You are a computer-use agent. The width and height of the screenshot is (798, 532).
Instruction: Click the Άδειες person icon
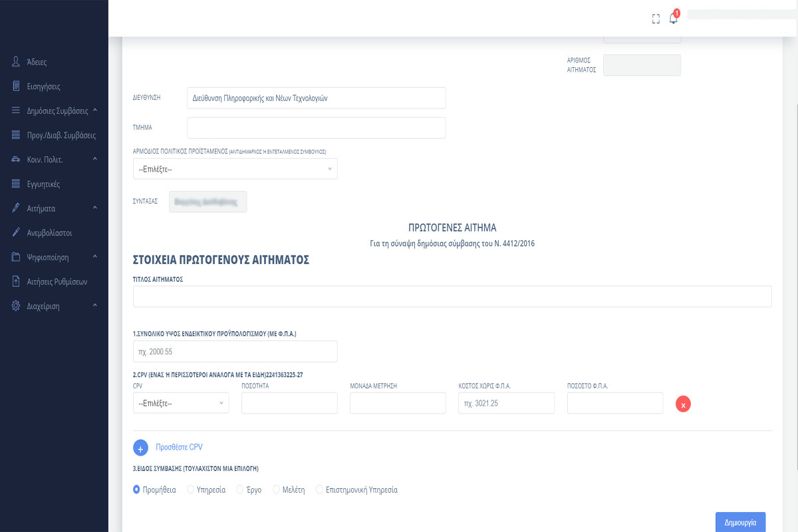tap(16, 62)
